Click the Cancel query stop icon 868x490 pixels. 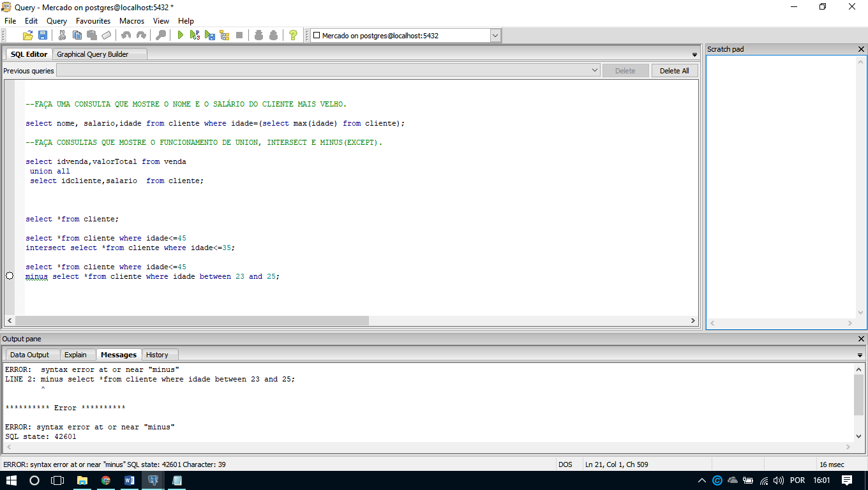point(239,36)
